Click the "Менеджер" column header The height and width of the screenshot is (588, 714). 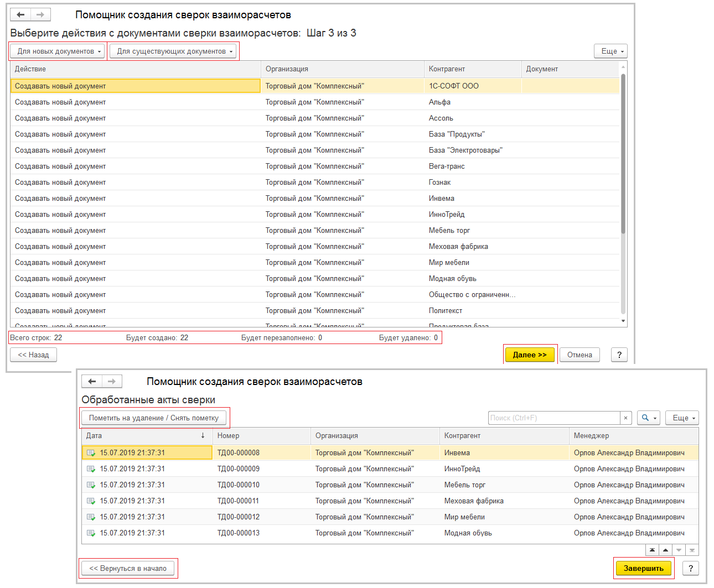tap(634, 436)
